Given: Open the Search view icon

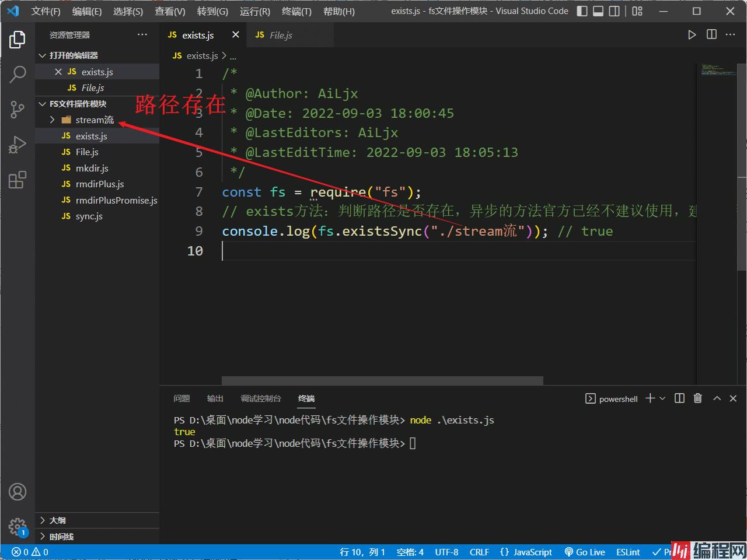Looking at the screenshot, I should coord(18,74).
